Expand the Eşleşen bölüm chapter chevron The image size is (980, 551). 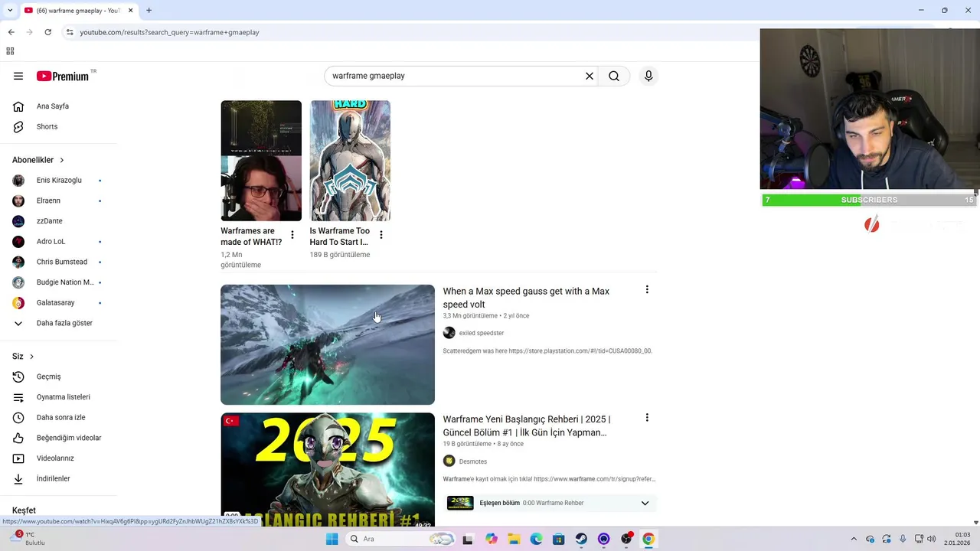(x=645, y=503)
